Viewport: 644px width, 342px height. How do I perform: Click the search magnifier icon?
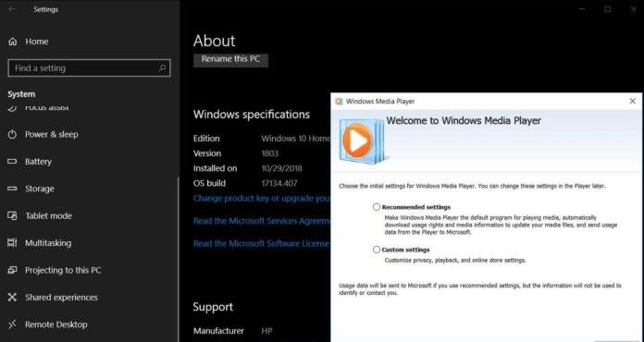[162, 68]
